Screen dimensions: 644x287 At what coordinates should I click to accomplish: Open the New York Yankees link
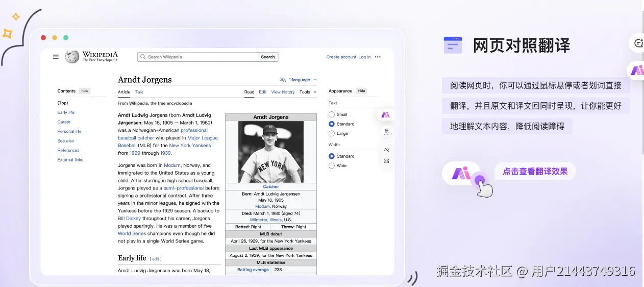pyautogui.click(x=190, y=146)
